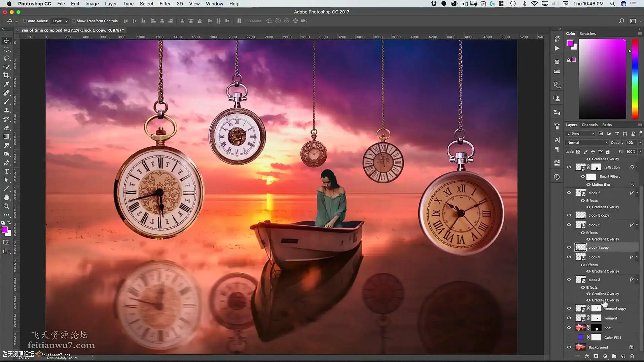Screen dimensions: 644x362
Task: Select the Gradient tool
Action: pyautogui.click(x=6, y=137)
